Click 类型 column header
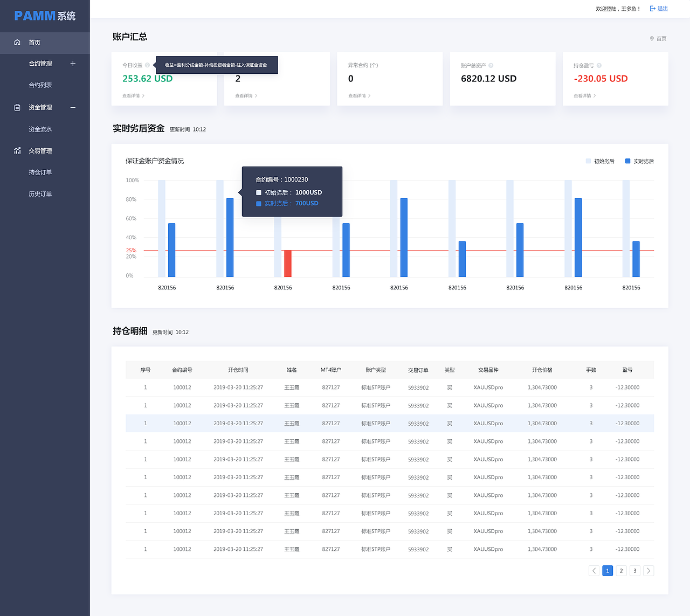 click(450, 370)
